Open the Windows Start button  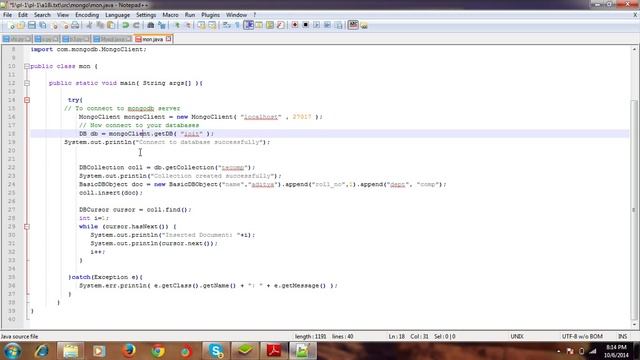tap(12, 351)
